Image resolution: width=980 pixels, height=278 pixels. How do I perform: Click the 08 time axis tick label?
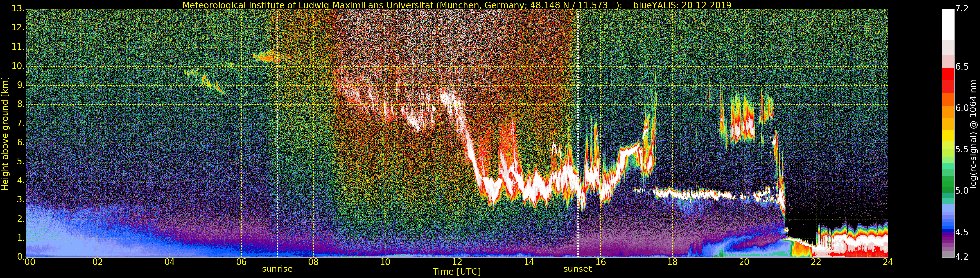point(314,262)
